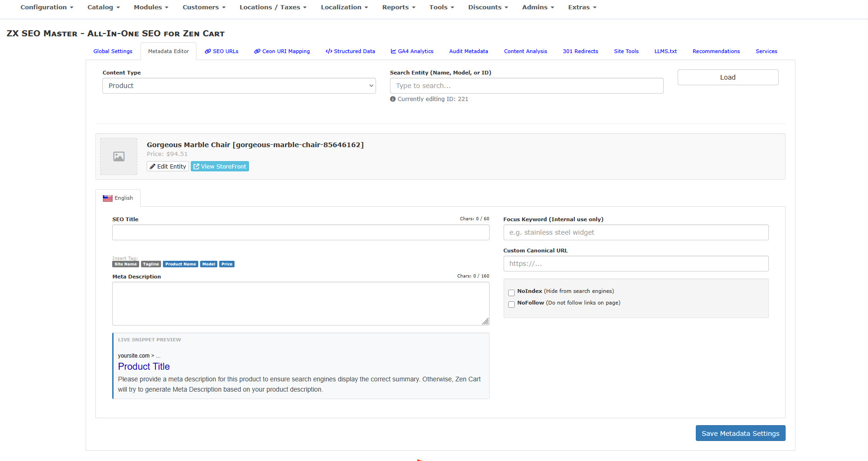Click the View StoreFront button

click(220, 166)
